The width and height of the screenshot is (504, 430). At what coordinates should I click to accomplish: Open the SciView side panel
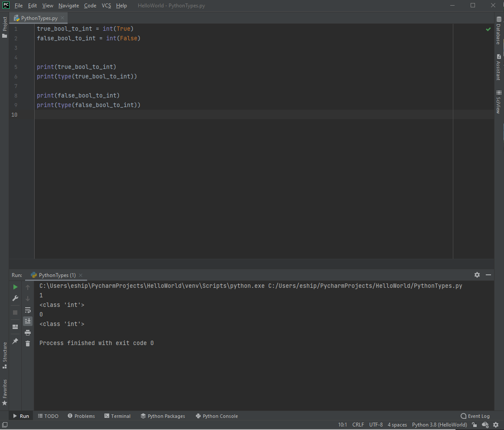498,102
